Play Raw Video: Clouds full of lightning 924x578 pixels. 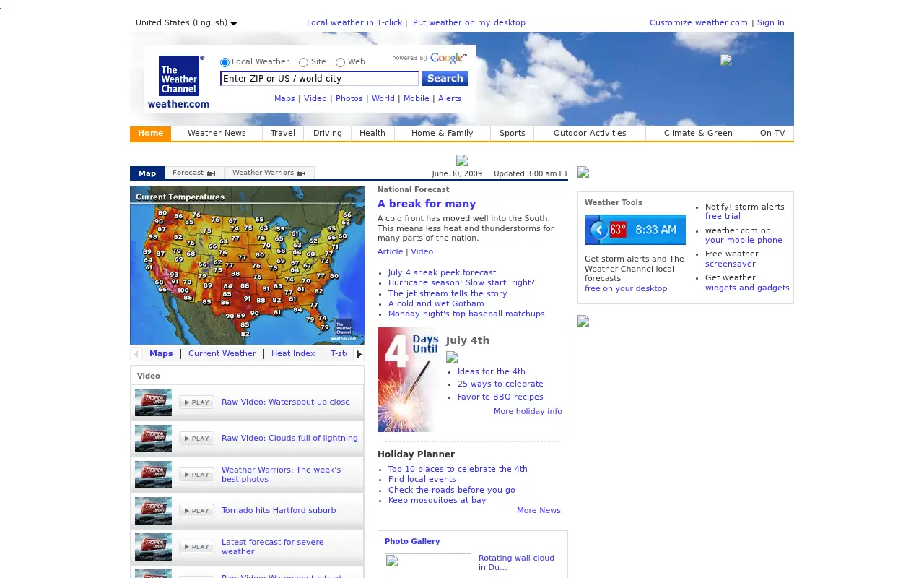point(196,439)
